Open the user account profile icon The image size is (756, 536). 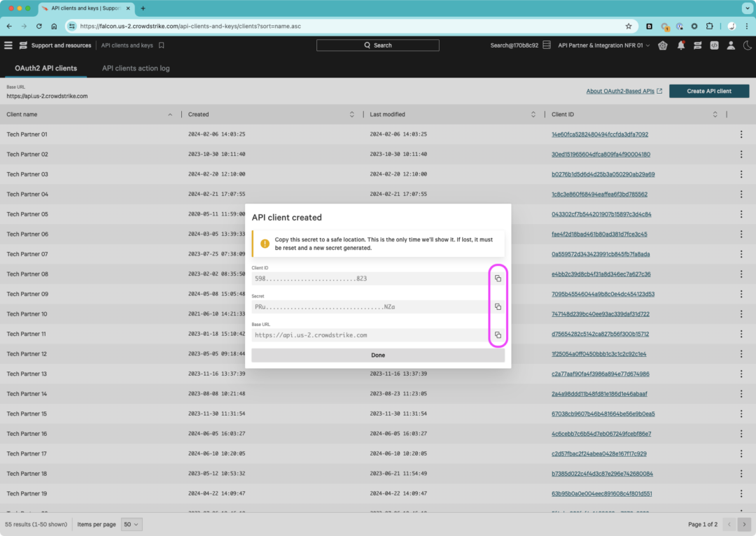pyautogui.click(x=731, y=45)
